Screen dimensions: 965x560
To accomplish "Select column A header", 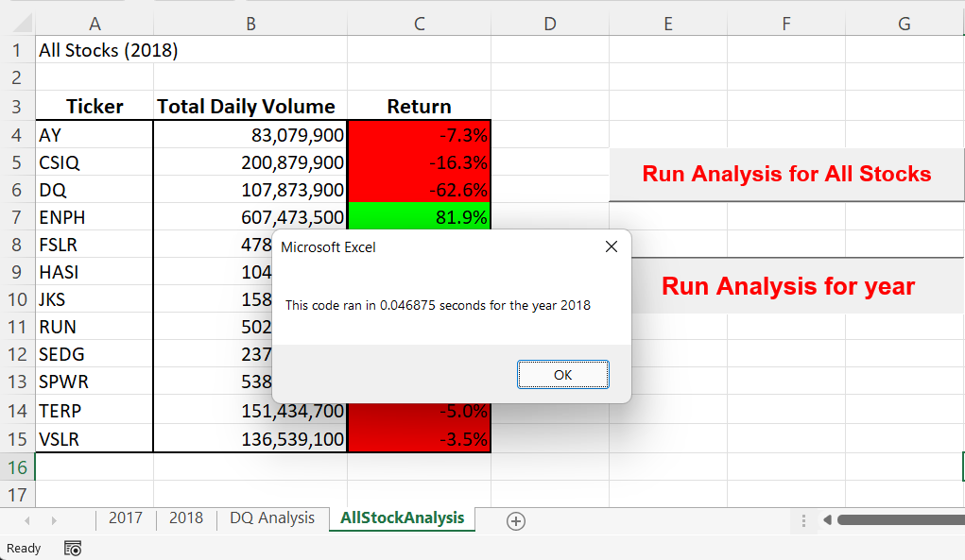I will click(95, 24).
